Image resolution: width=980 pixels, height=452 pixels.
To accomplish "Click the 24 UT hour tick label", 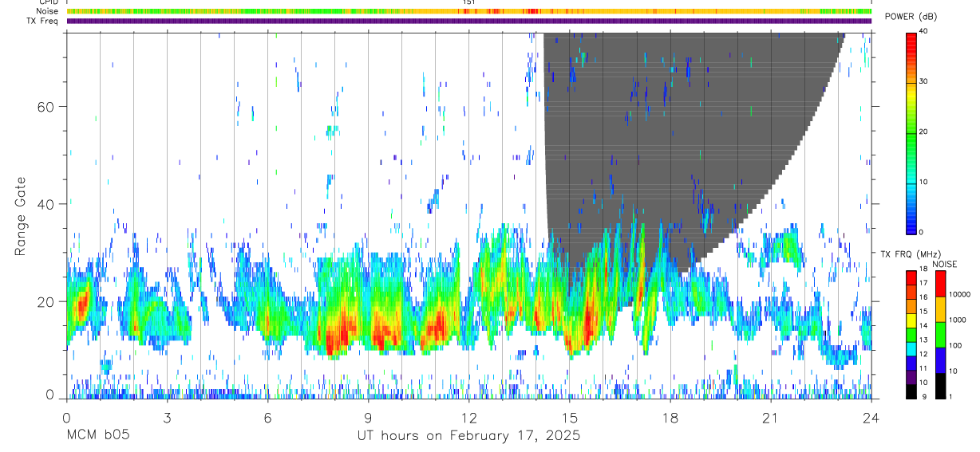I will tap(871, 417).
